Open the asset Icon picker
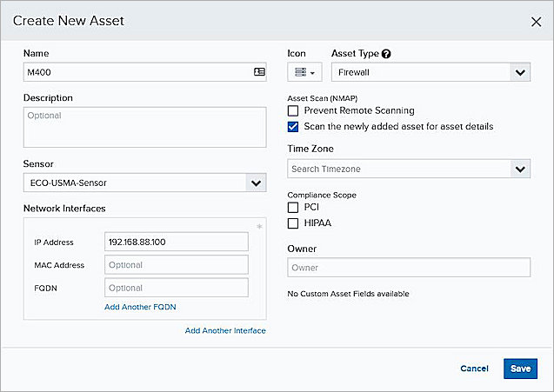This screenshot has height=392, width=554. pyautogui.click(x=304, y=73)
